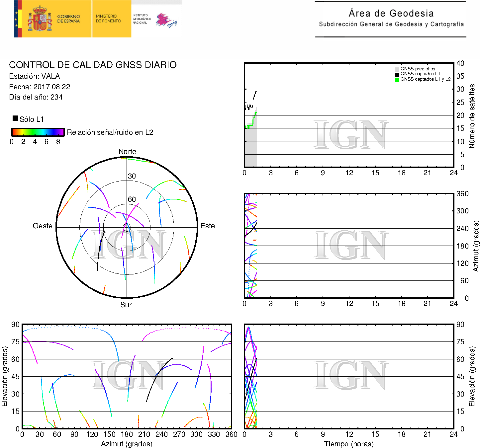The height and width of the screenshot is (448, 480).
Task: Select the Gobierno de España text
Action: [68, 19]
